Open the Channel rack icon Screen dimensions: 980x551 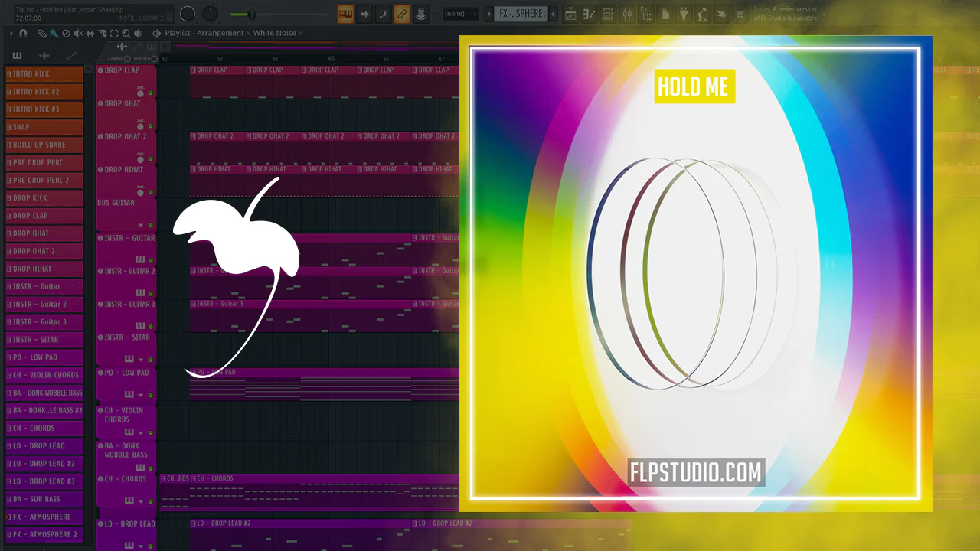(609, 14)
